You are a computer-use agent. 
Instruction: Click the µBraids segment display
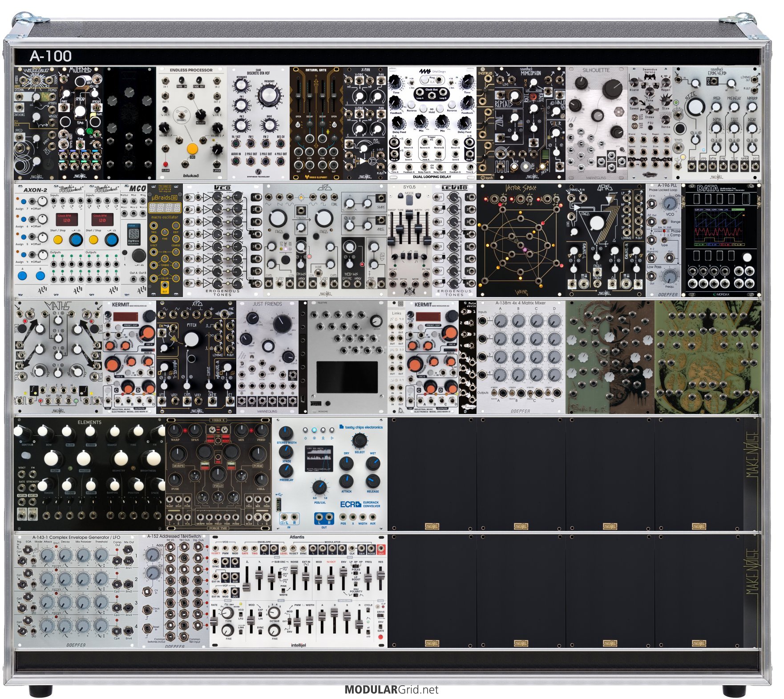[x=165, y=208]
